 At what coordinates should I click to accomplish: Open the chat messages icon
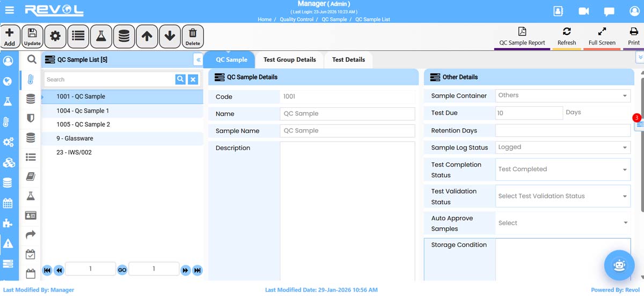point(609,11)
